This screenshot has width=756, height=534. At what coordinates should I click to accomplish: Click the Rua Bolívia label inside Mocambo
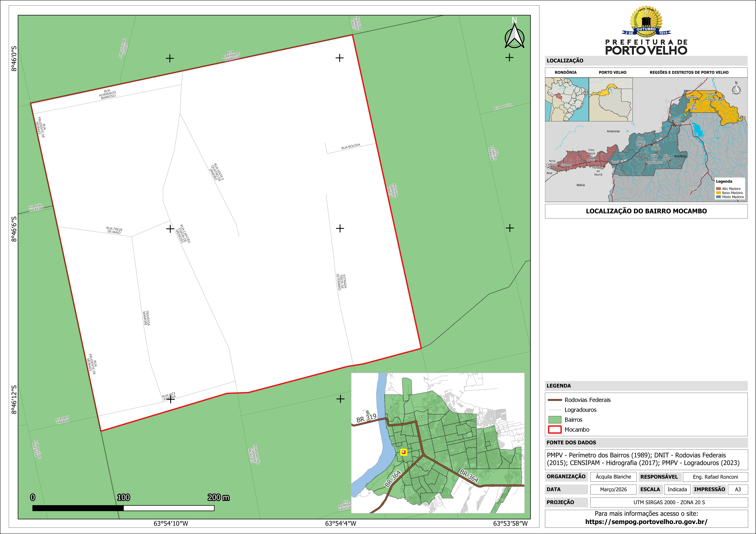pos(351,147)
